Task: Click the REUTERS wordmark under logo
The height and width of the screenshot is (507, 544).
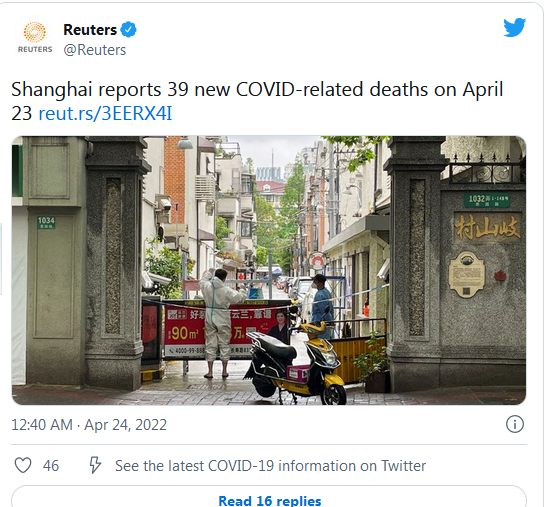Action: point(35,49)
